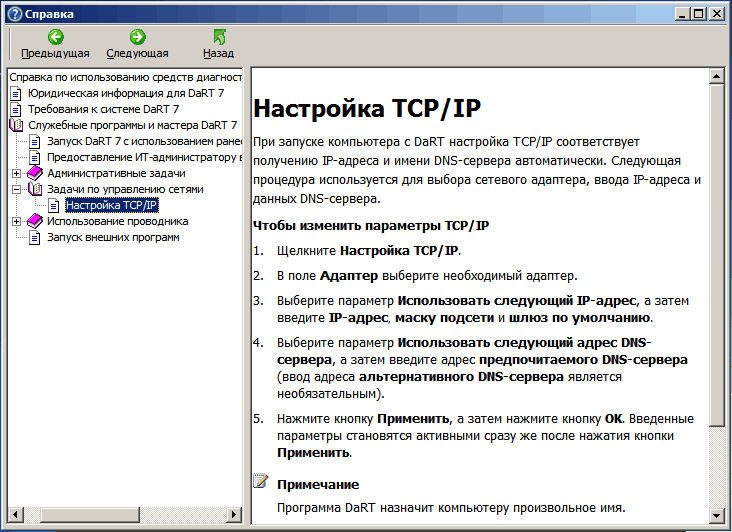Click bold text альтернативного DNS-сервера
Screen dimensions: 732x532
pyautogui.click(x=461, y=377)
